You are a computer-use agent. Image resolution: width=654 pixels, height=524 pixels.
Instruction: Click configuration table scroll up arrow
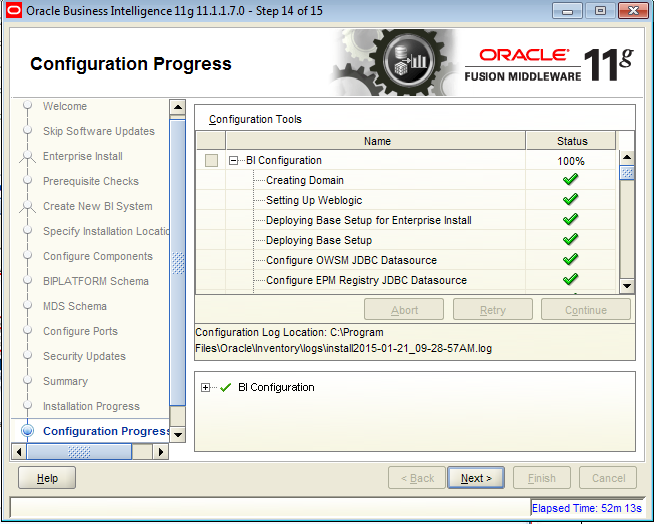(x=627, y=157)
